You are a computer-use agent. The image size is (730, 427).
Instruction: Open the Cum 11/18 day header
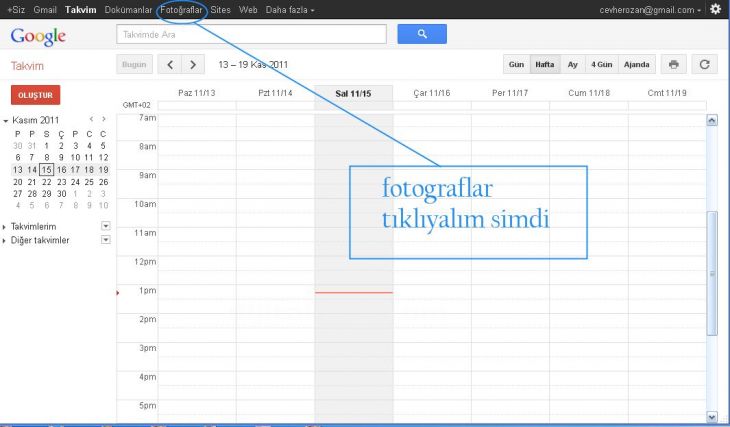[x=588, y=93]
